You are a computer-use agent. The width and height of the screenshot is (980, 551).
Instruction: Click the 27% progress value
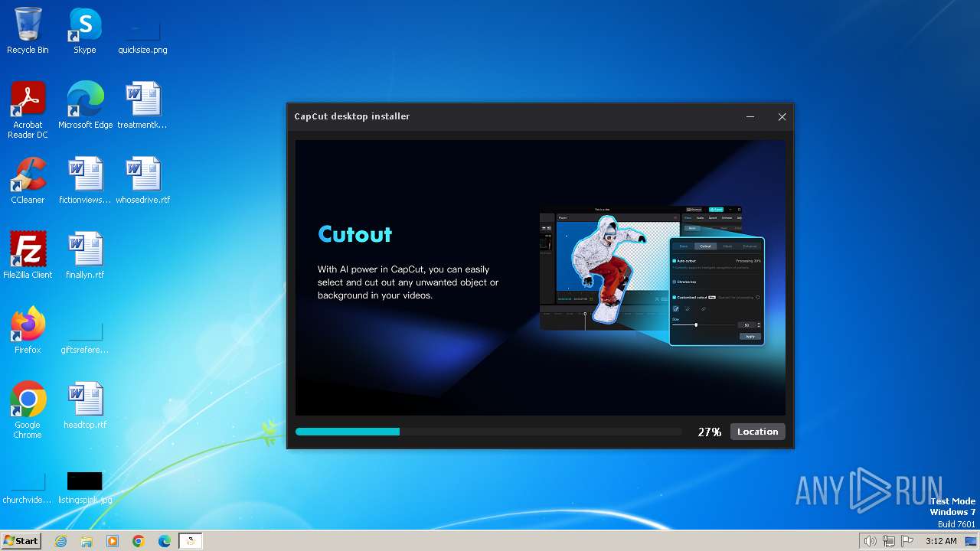point(710,432)
